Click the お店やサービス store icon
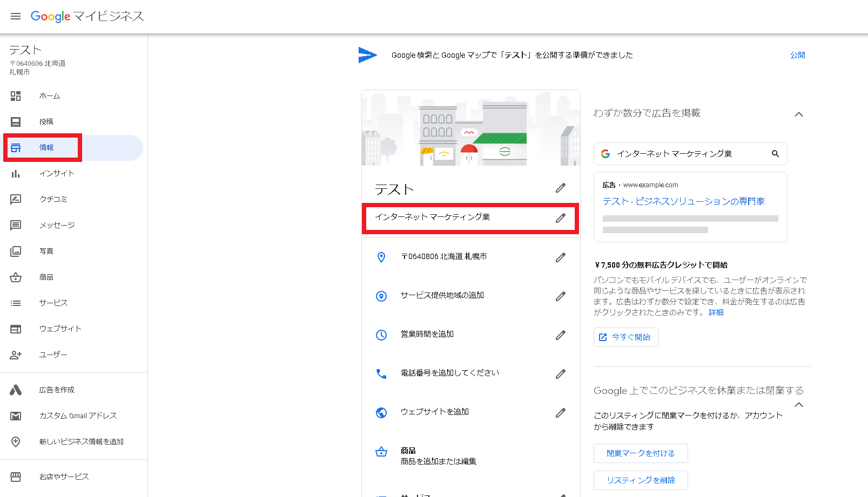 16,477
